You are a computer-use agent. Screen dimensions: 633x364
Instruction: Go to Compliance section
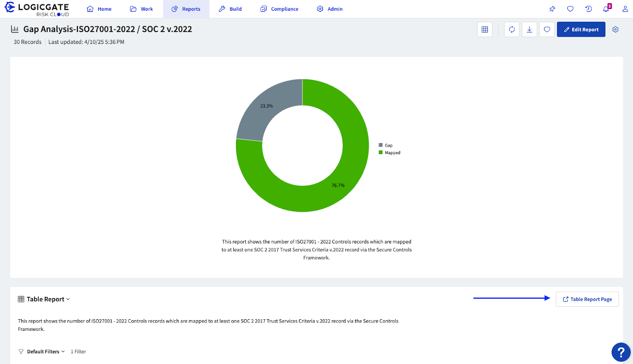pyautogui.click(x=279, y=9)
